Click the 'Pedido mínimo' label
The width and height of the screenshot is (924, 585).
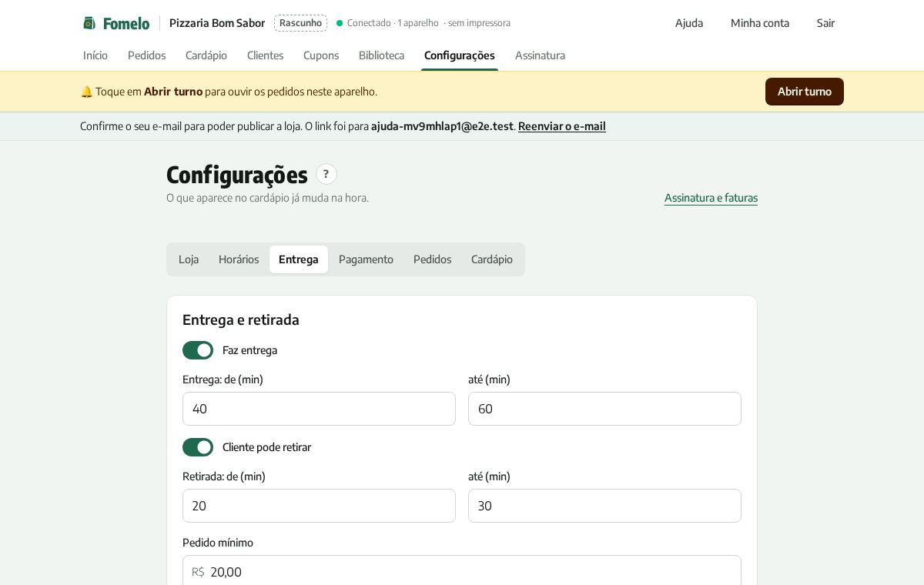(218, 543)
